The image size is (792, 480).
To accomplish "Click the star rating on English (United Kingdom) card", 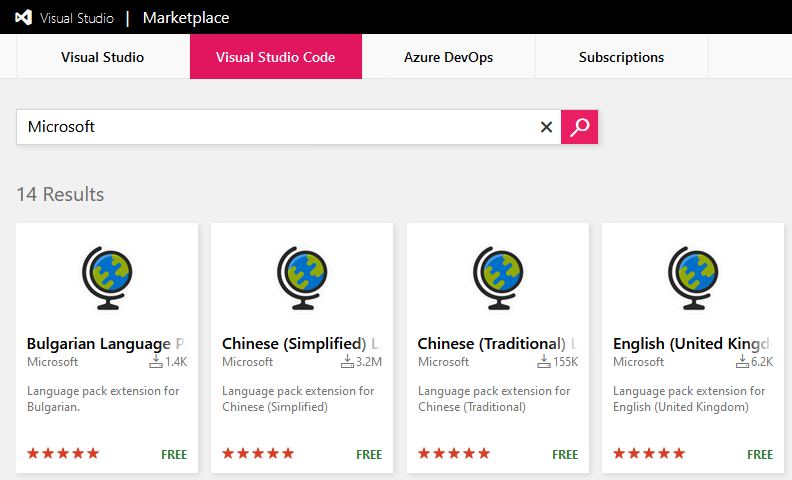I will 649,453.
